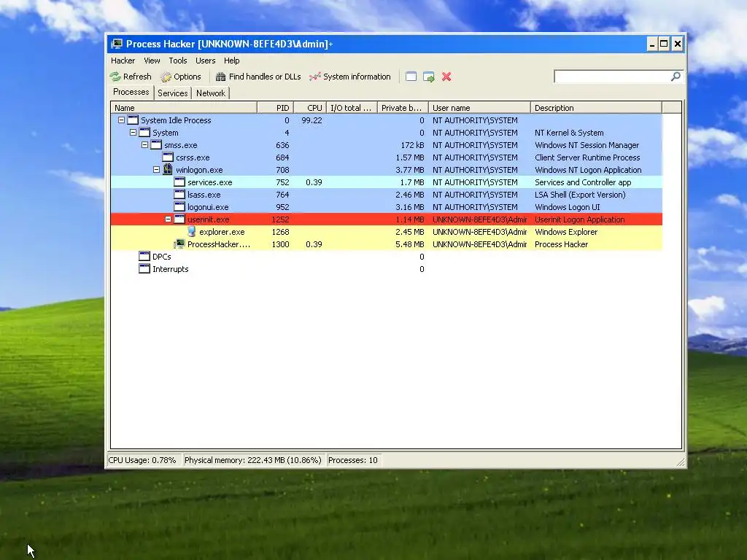Click the CPU value 99.22
Viewport: 747px width, 560px height.
311,120
